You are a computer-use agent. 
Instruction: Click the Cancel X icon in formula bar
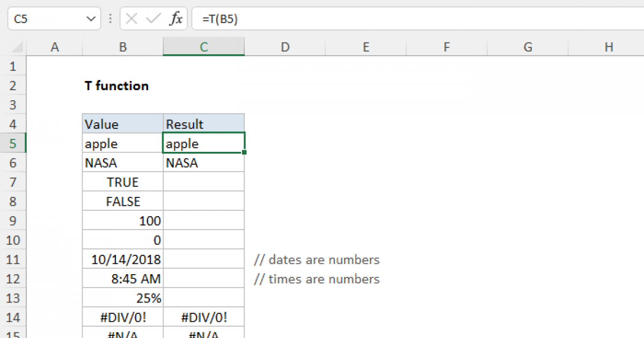pyautogui.click(x=131, y=19)
